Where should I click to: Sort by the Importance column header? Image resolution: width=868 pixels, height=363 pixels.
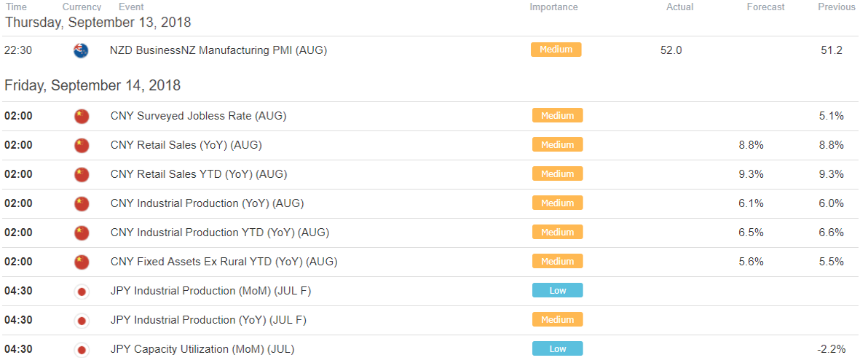[x=553, y=7]
